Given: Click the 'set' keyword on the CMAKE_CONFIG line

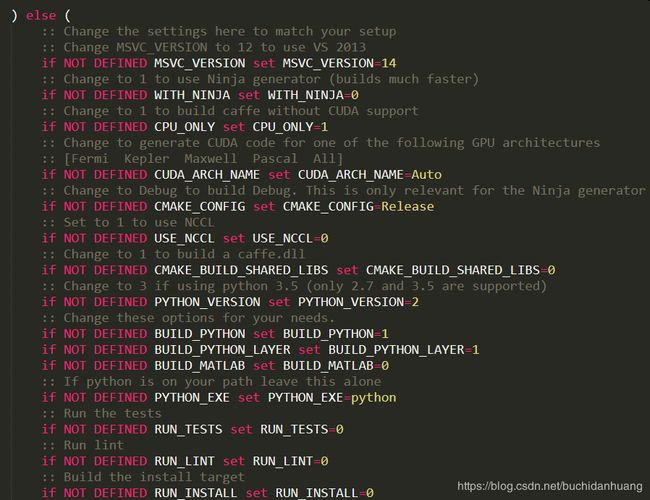Looking at the screenshot, I should pyautogui.click(x=264, y=206).
